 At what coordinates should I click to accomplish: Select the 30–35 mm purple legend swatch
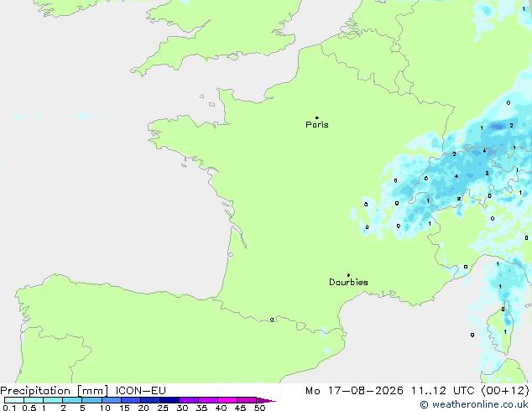(189, 400)
